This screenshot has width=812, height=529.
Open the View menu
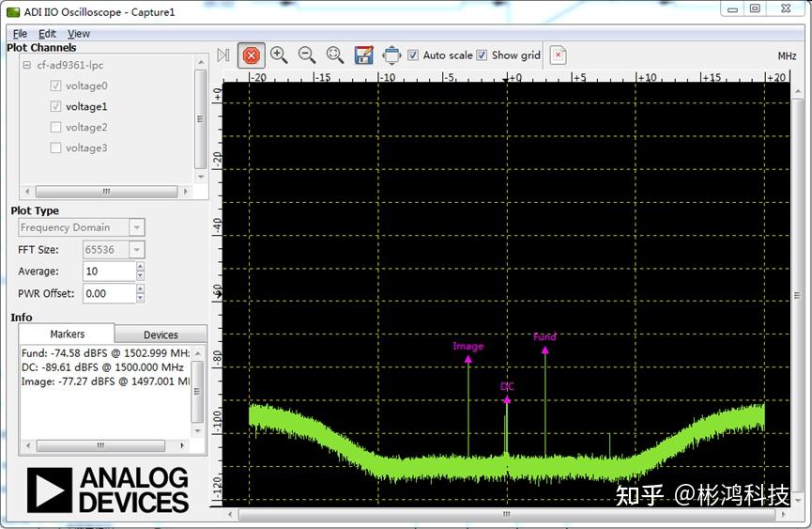(79, 34)
